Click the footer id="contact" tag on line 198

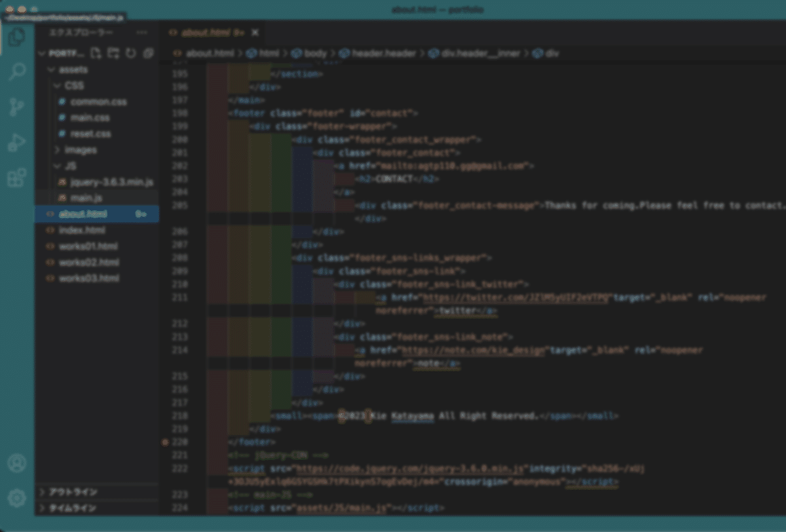[323, 113]
